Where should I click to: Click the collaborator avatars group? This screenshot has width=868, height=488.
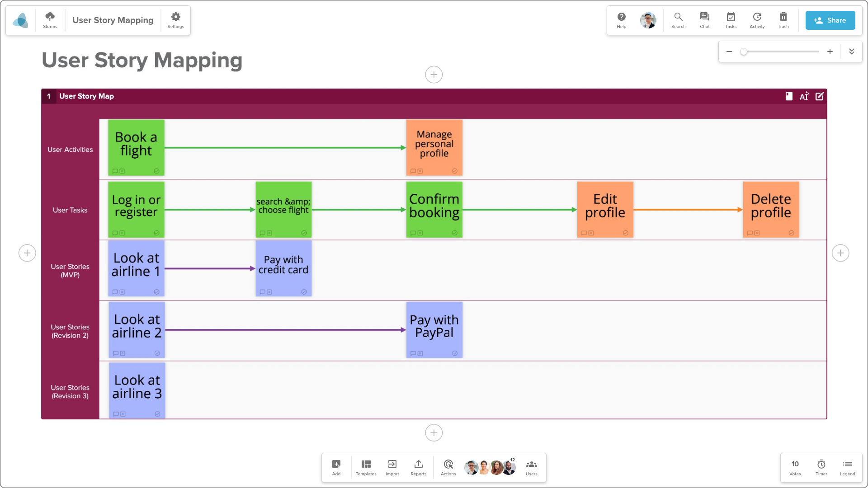click(490, 468)
